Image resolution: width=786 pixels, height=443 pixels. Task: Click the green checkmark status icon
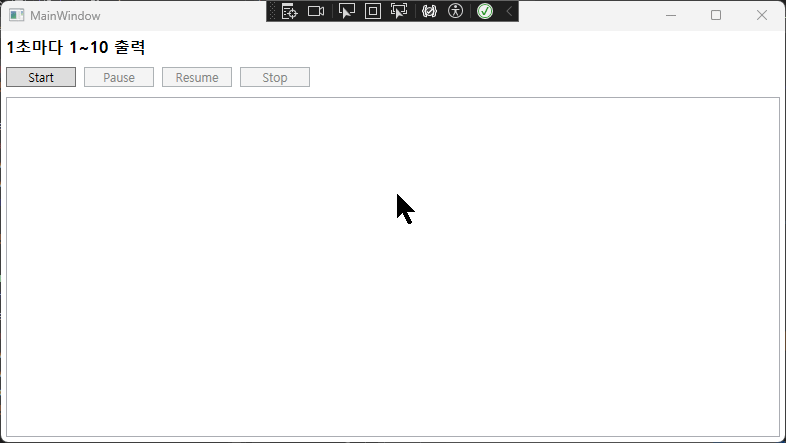click(485, 11)
